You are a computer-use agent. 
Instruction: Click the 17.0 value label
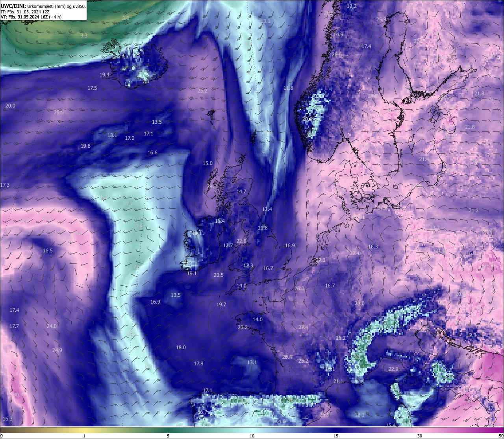pyautogui.click(x=130, y=138)
